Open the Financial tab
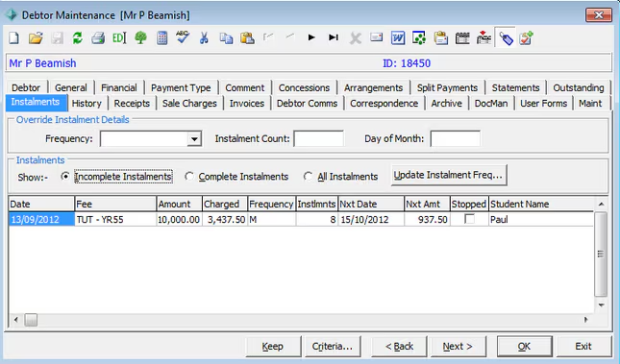This screenshot has width=620, height=364. (119, 87)
